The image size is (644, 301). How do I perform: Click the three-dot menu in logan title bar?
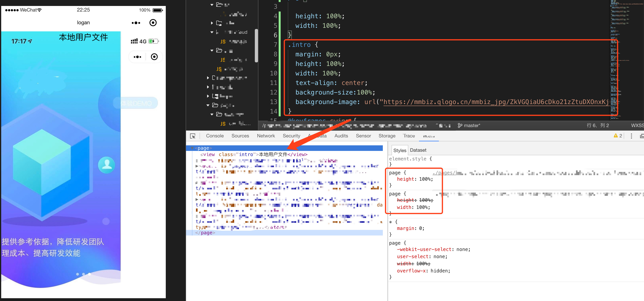coord(136,23)
